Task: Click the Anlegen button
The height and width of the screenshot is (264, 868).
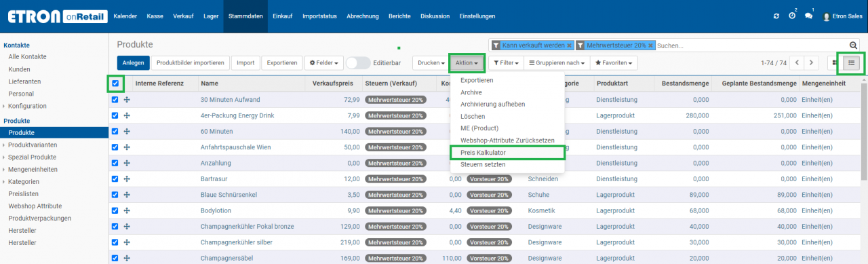Action: 133,62
